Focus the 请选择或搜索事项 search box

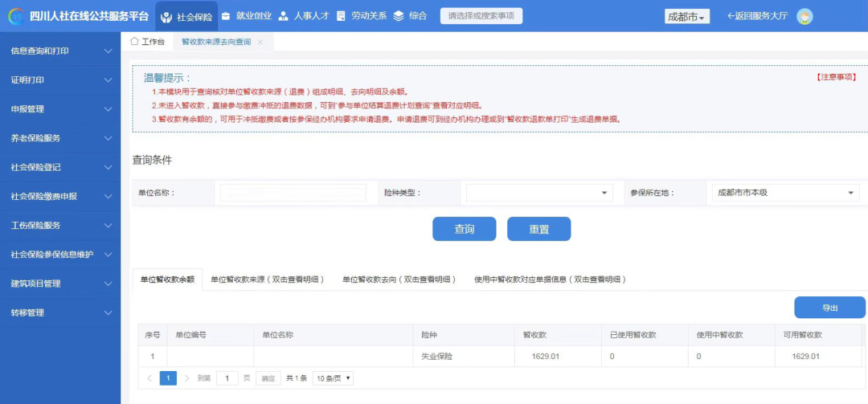click(481, 16)
